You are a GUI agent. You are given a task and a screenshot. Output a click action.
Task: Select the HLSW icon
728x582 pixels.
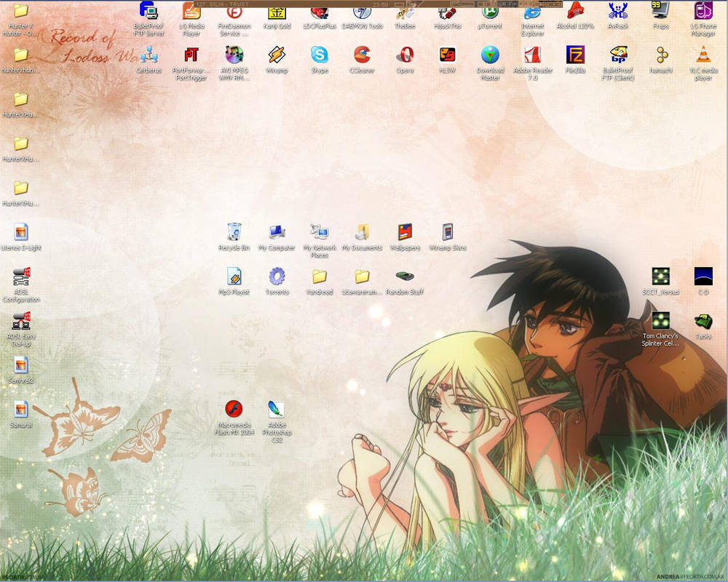tap(448, 55)
